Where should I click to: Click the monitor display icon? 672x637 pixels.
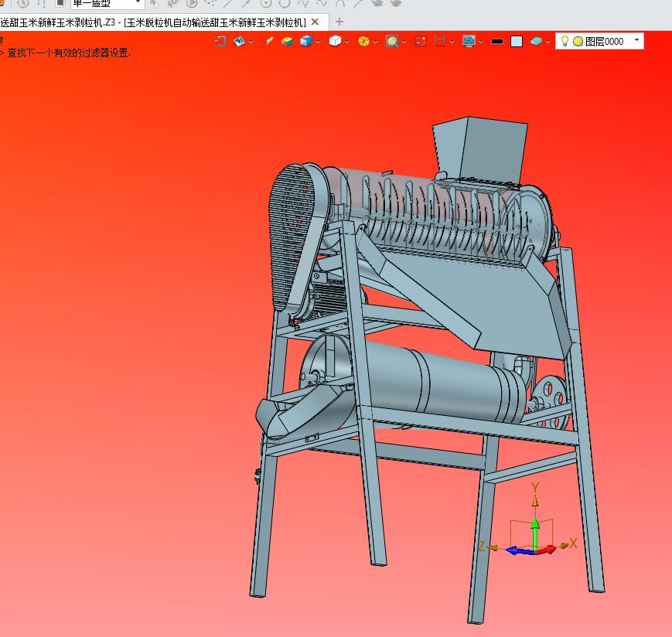tap(469, 41)
